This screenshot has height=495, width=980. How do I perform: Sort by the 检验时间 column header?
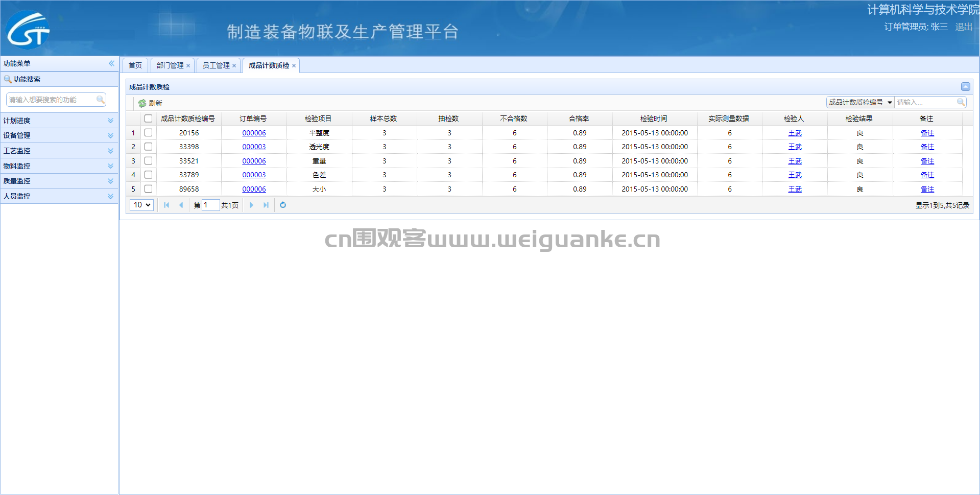coord(654,119)
